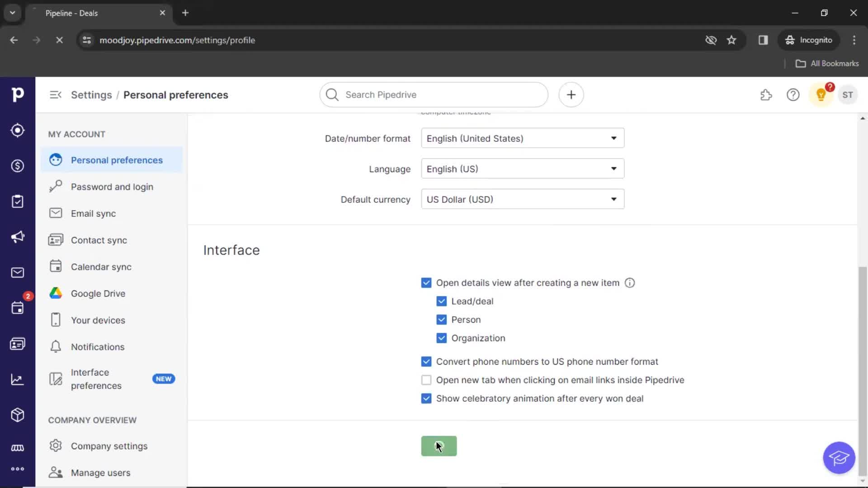Click the Save settings button
Screen dimensions: 868x488
point(439,446)
